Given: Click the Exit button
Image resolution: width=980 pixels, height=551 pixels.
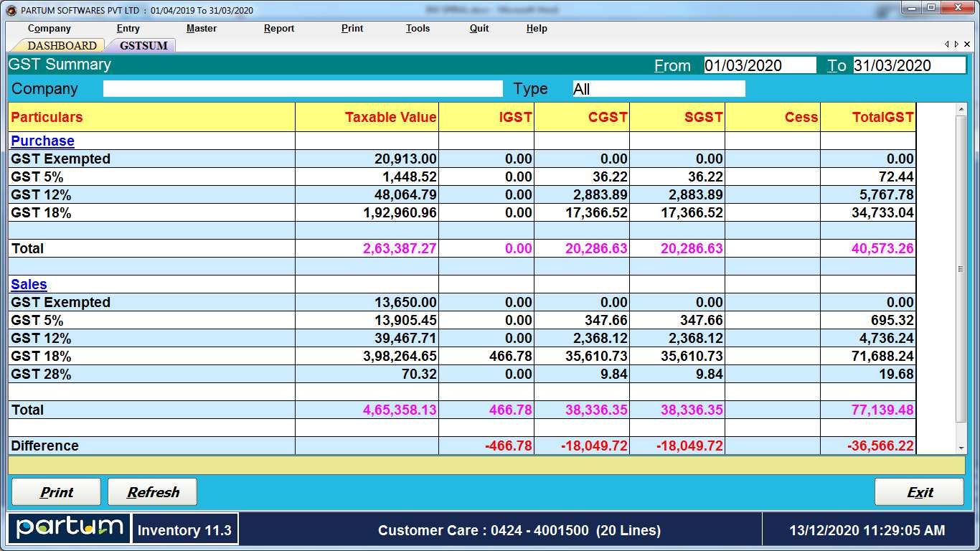Looking at the screenshot, I should [x=919, y=492].
